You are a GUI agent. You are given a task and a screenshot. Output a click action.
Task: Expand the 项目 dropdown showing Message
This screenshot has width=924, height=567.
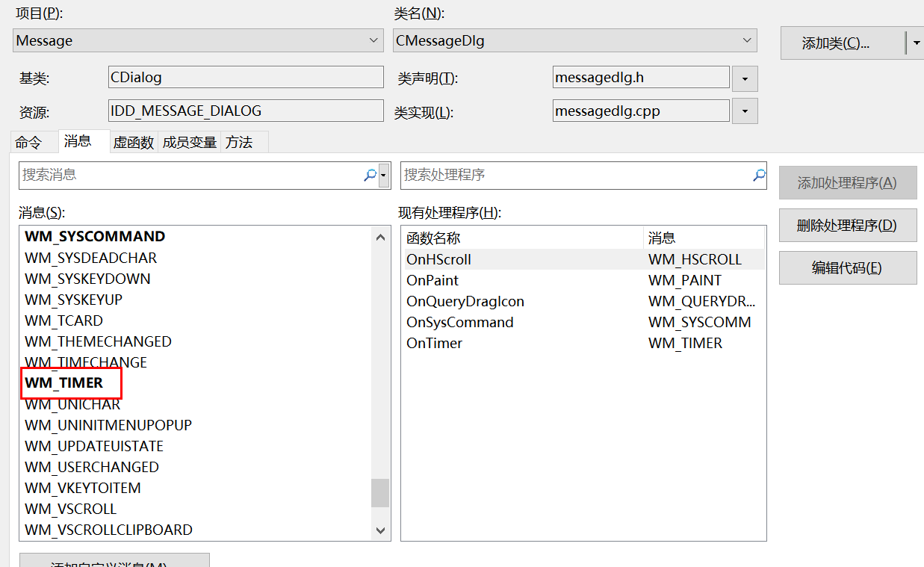(373, 40)
